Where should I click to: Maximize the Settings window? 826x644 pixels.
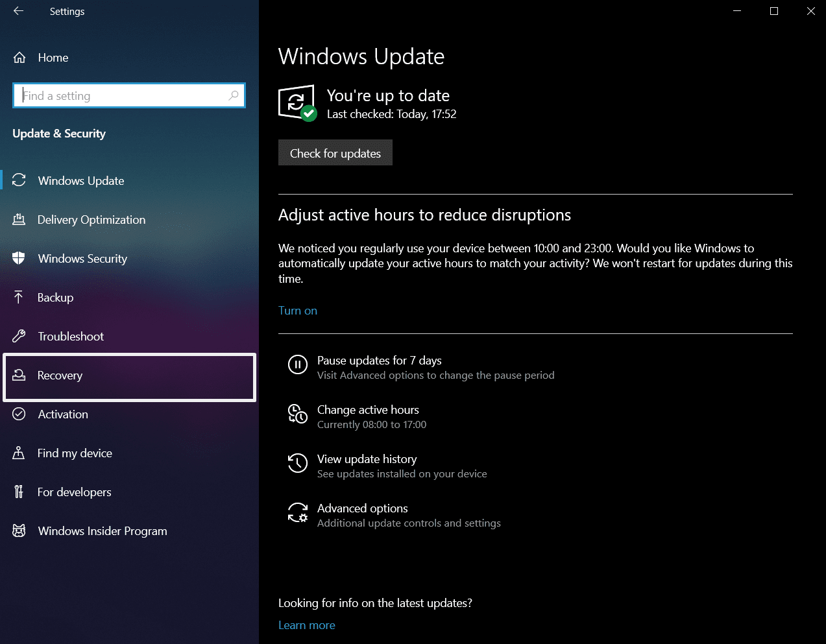(774, 11)
